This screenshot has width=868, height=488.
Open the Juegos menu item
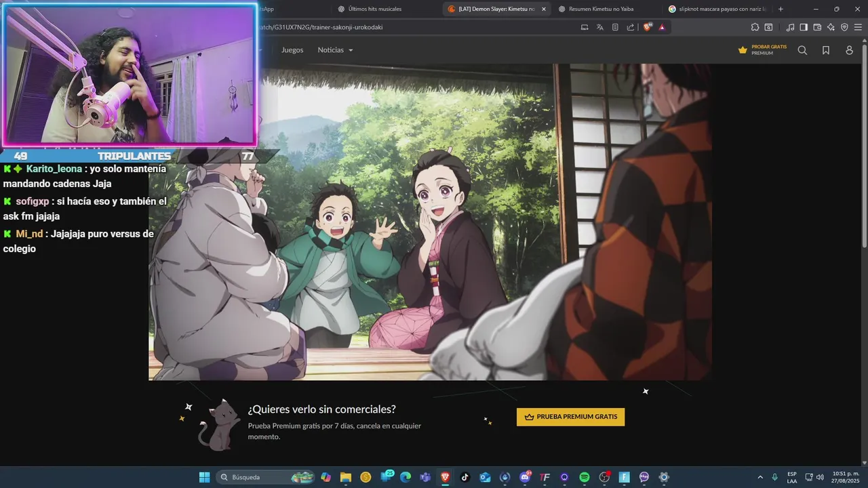(292, 50)
